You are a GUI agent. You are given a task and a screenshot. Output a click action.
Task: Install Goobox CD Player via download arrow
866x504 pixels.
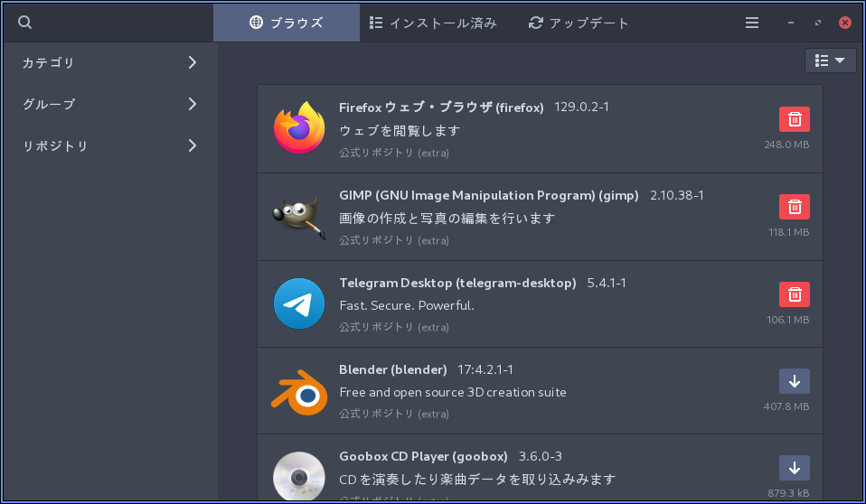[x=795, y=468]
